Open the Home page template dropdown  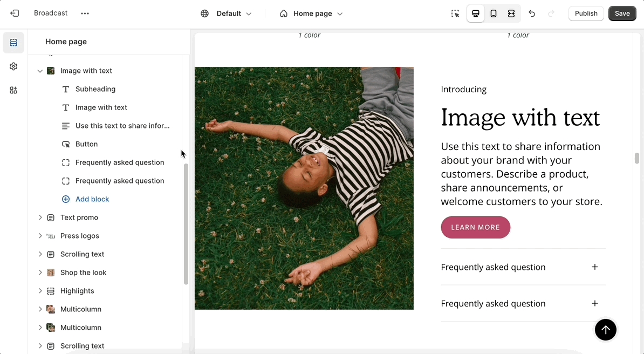[x=311, y=13]
